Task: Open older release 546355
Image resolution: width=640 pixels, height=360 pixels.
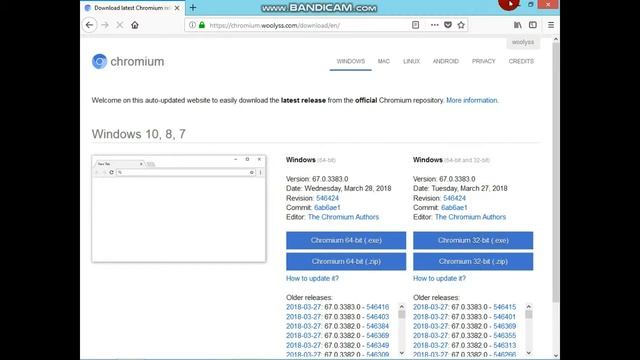Action: (x=504, y=336)
